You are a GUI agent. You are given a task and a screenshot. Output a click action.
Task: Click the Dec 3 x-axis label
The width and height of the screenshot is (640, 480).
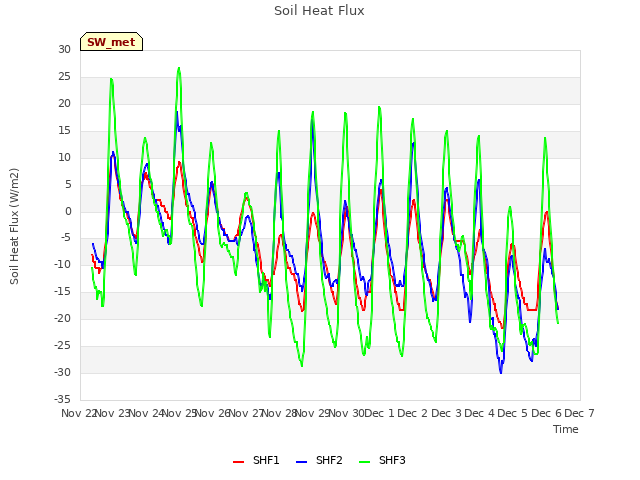(446, 413)
